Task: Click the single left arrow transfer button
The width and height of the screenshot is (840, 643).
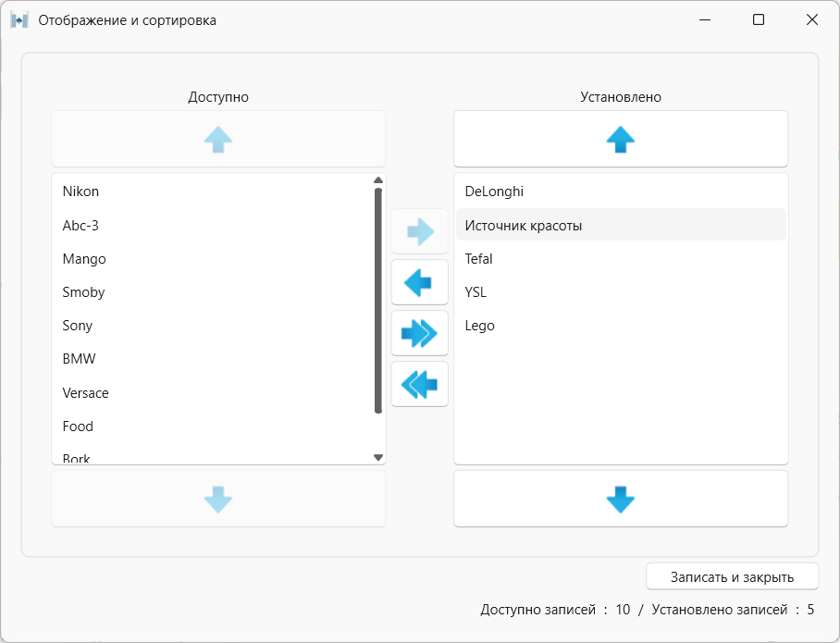Action: 419,282
